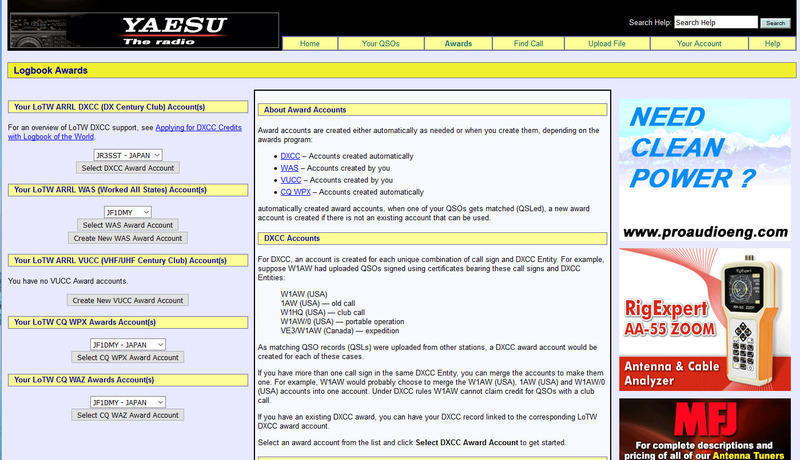Open the Need Clean Power advertisement
Screen dimensions: 800x460
click(x=704, y=170)
